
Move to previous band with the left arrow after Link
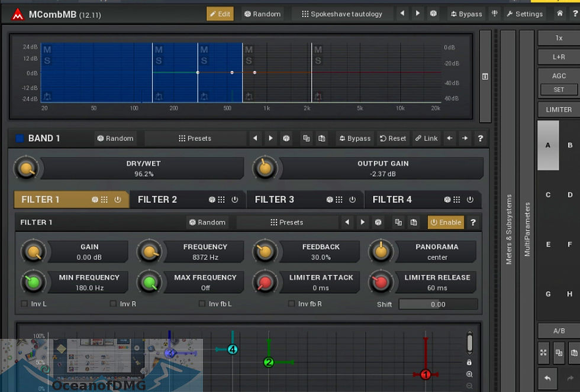tap(449, 138)
